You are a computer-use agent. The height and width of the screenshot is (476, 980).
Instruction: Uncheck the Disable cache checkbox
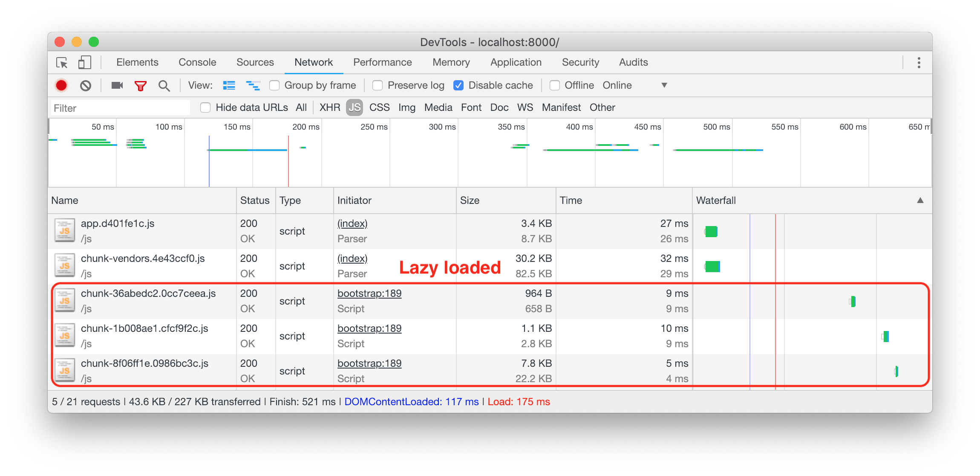point(458,85)
